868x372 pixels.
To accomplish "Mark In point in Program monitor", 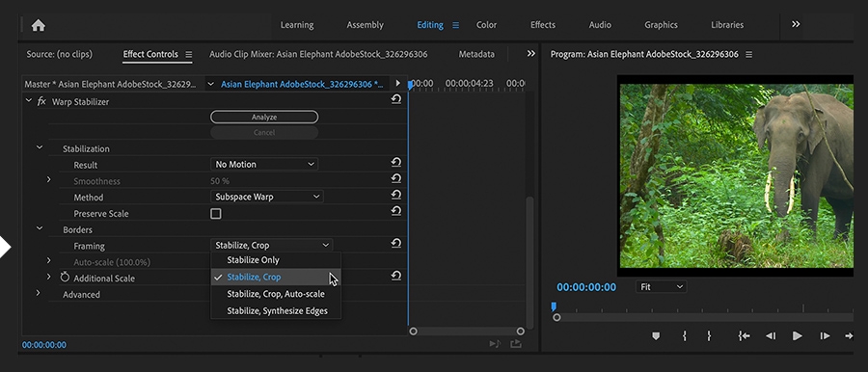I will tap(684, 335).
